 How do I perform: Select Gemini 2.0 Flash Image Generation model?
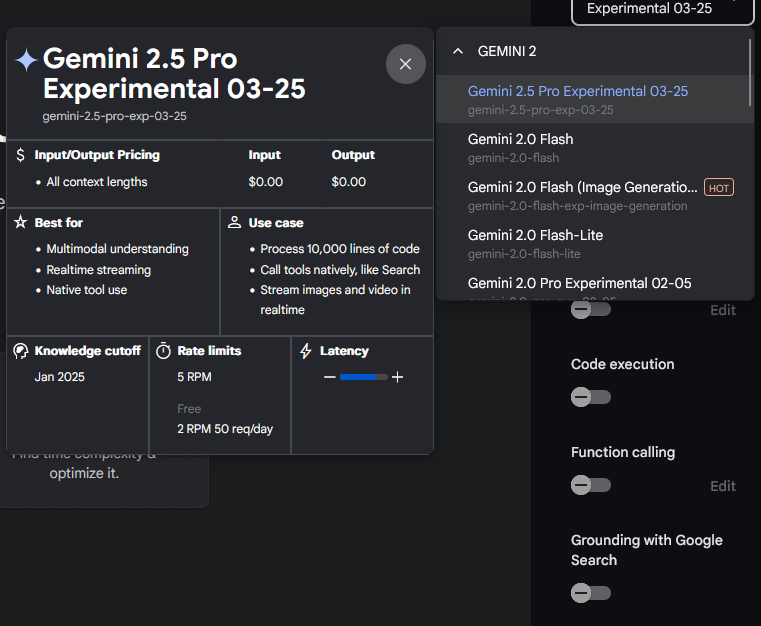tap(595, 195)
